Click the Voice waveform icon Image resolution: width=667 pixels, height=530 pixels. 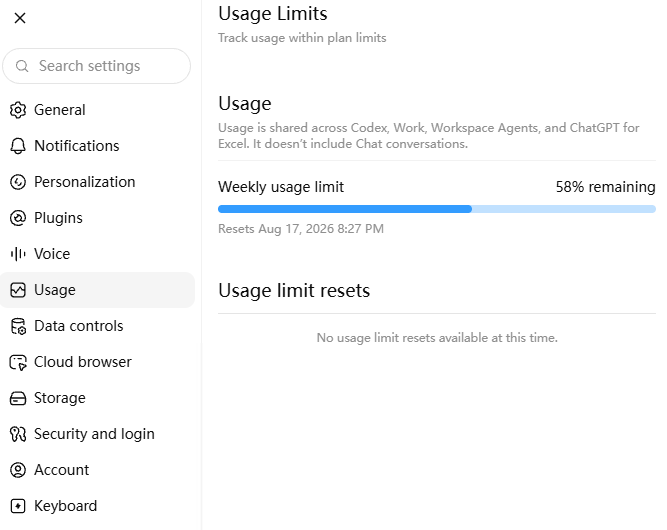click(18, 254)
